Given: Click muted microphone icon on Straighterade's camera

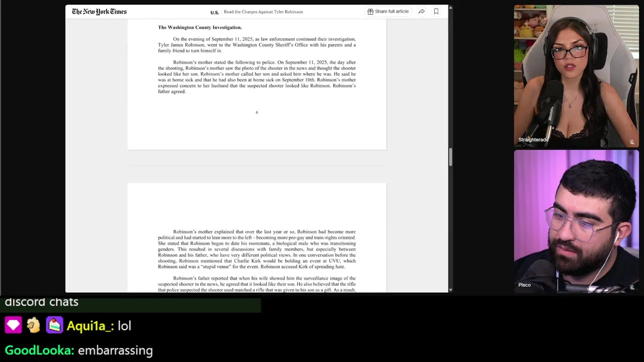Looking at the screenshot, I should point(632,142).
